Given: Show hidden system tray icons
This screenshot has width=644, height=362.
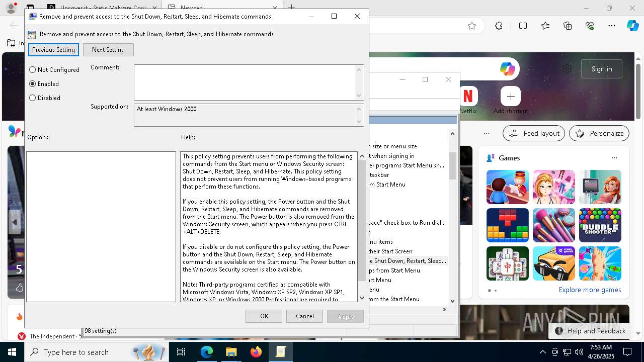Looking at the screenshot, I should click(542, 352).
